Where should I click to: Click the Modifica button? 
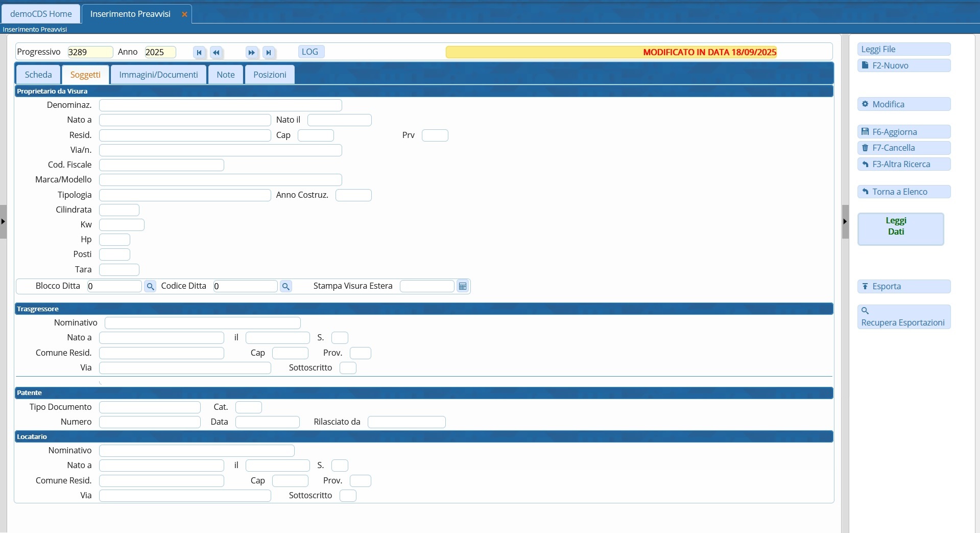click(904, 104)
